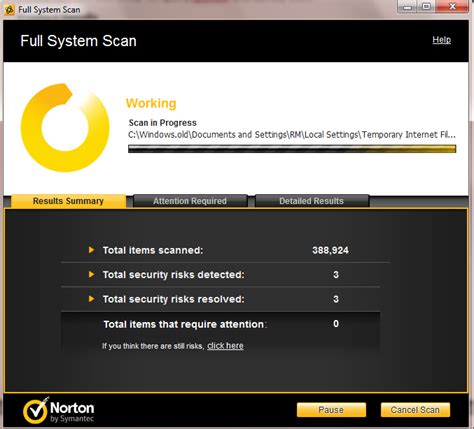Viewport: 474px width, 429px height.
Task: Click the items requiring attention value 0
Action: 336,323
